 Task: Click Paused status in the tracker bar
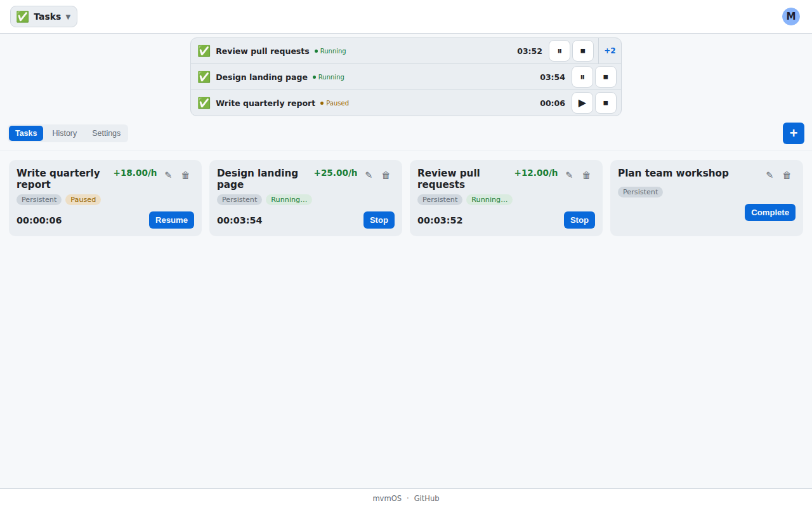point(334,103)
